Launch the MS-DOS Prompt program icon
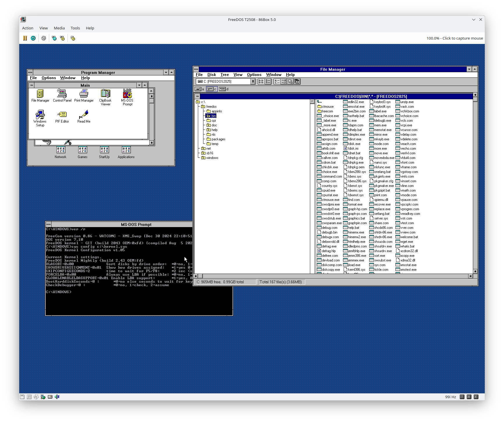 pyautogui.click(x=127, y=95)
